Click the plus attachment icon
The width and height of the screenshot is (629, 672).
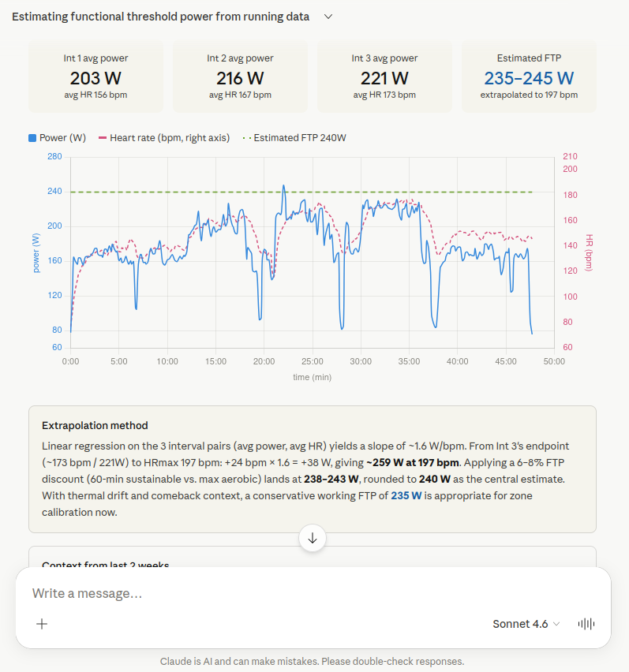tap(43, 624)
